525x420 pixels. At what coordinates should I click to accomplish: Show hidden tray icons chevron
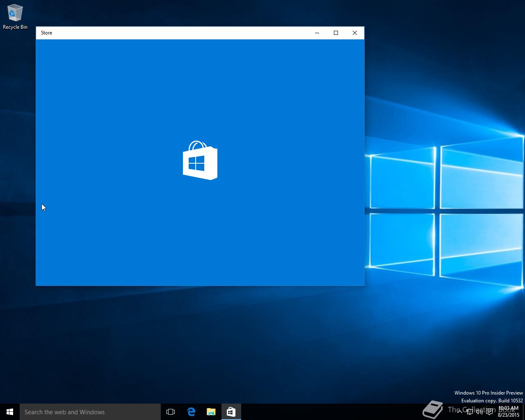pyautogui.click(x=460, y=412)
